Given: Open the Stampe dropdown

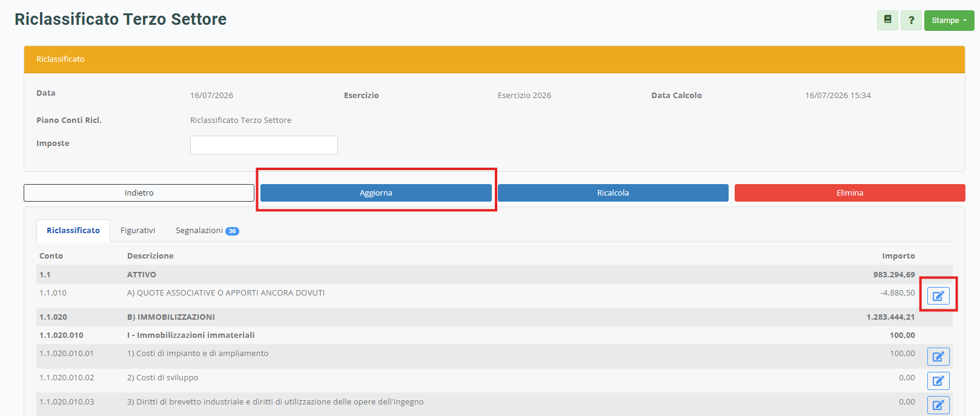Looking at the screenshot, I should 949,20.
